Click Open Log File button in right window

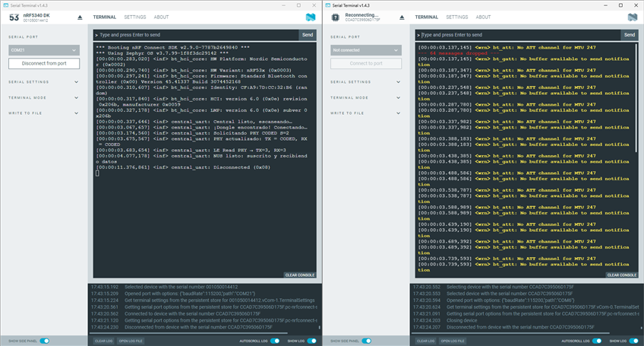pos(453,341)
